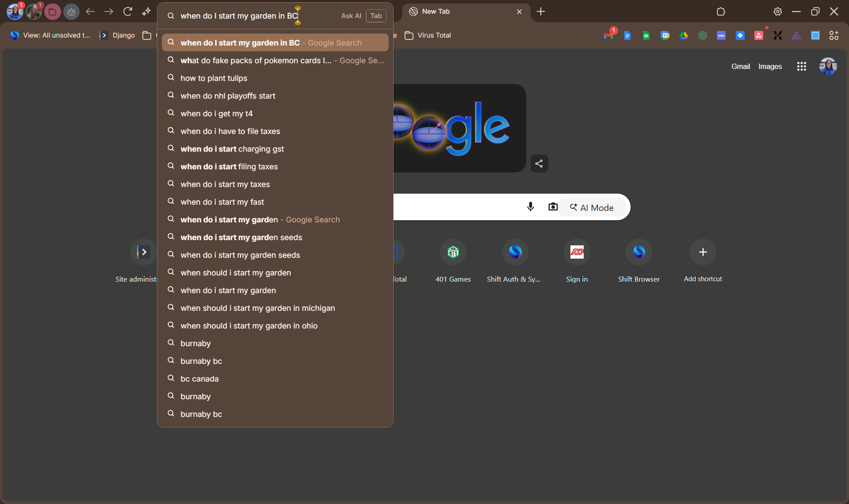The height and width of the screenshot is (504, 849).
Task: Open the ADP Sign in shortcut
Action: point(577,262)
